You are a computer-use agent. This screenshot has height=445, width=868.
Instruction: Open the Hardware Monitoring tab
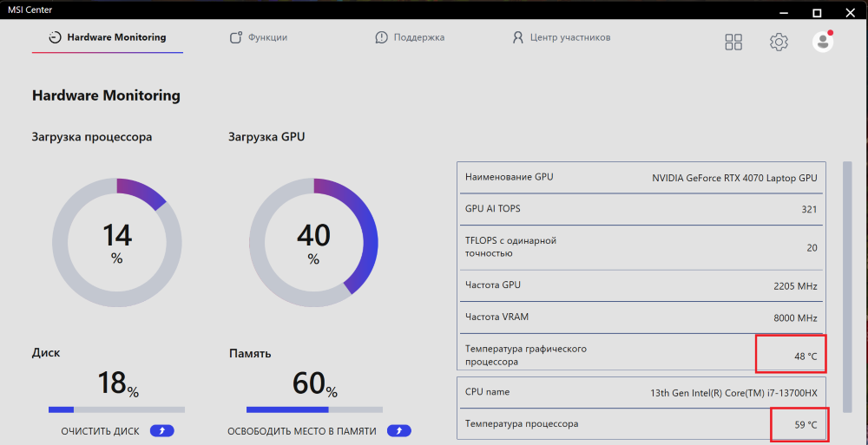108,37
